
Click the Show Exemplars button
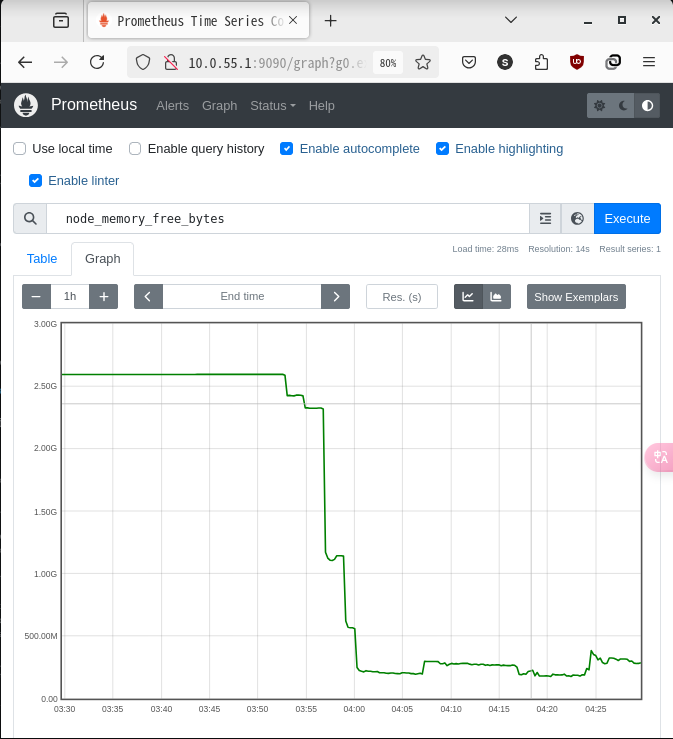pyautogui.click(x=576, y=296)
